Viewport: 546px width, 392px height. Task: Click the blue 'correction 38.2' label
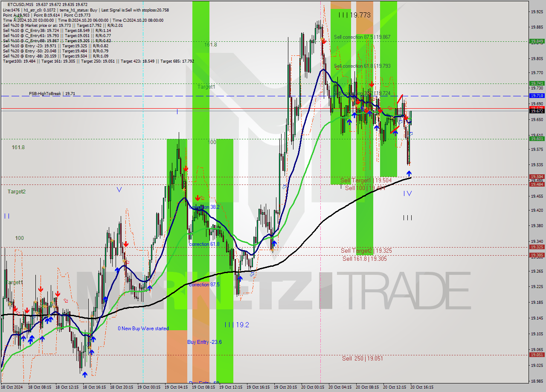(x=204, y=207)
